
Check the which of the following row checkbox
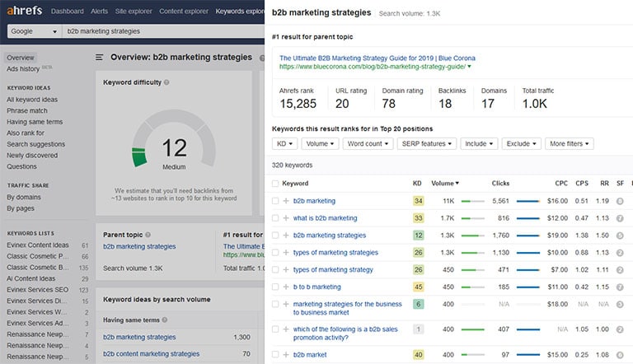coord(275,329)
